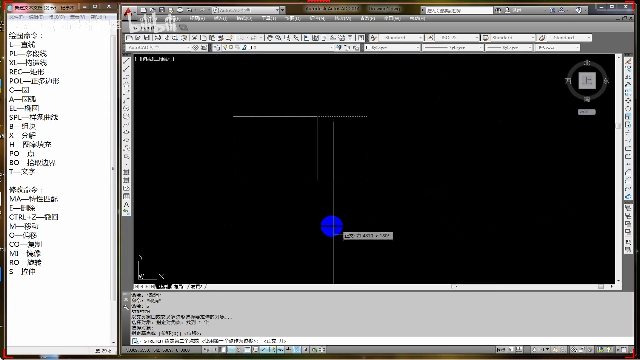Toggle the MODEL space button in status bar
The height and width of the screenshot is (360, 640).
tap(501, 350)
